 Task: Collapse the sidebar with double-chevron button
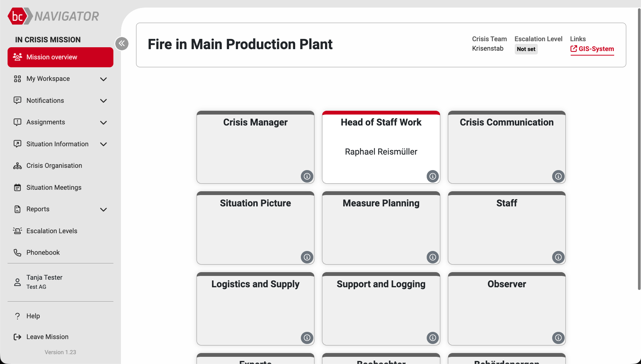coord(122,43)
